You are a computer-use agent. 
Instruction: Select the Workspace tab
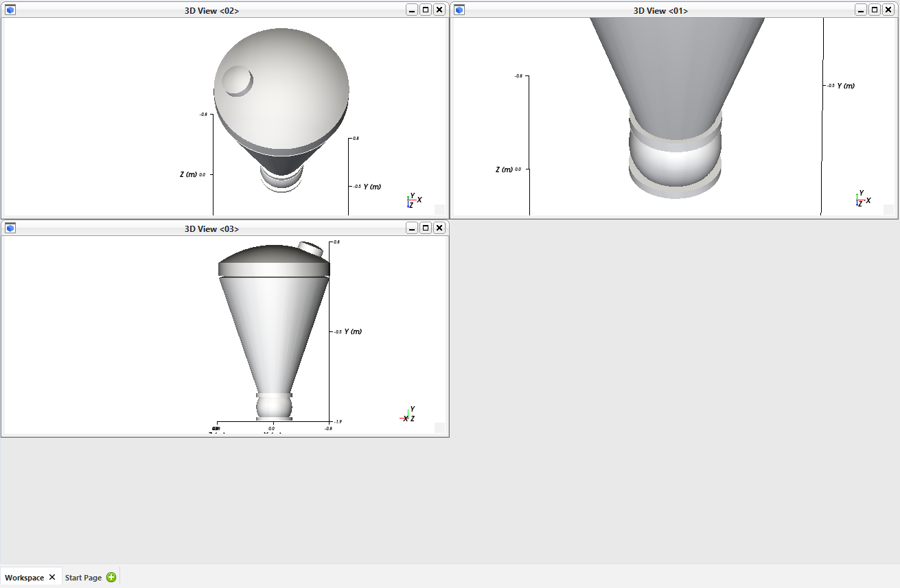[x=24, y=578]
